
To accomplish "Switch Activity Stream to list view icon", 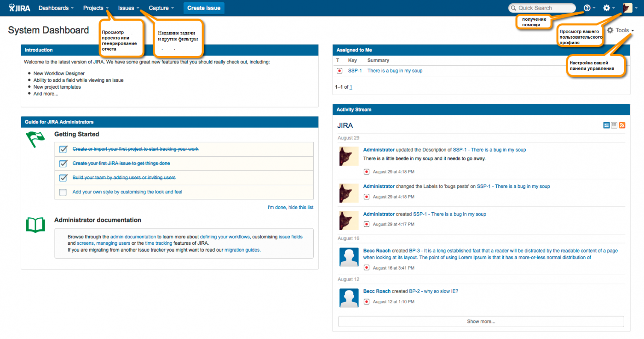I will pos(614,125).
